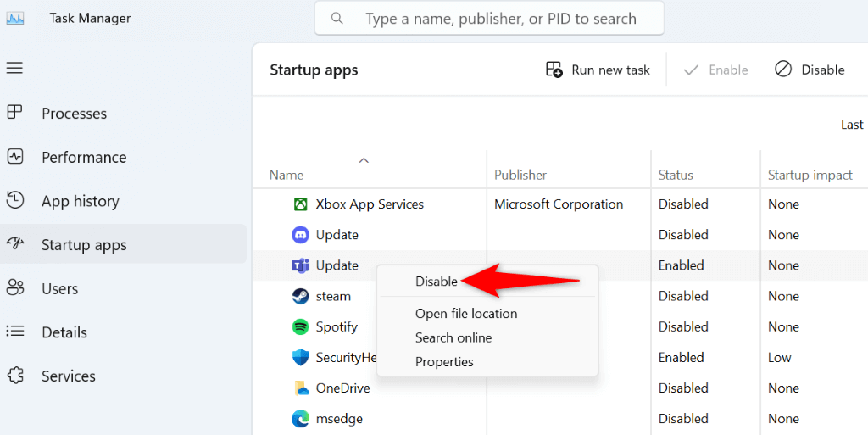Switch to the Performance page

click(x=83, y=158)
